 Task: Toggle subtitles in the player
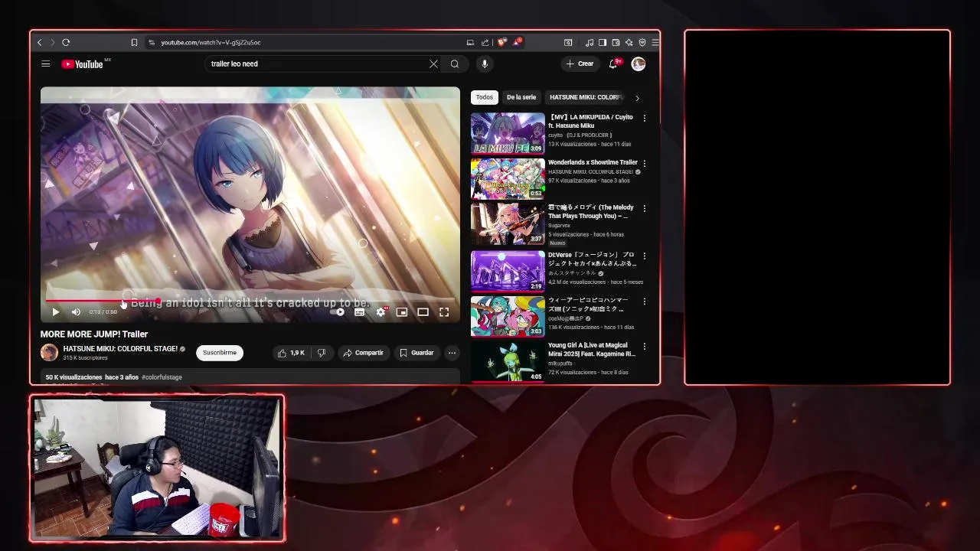click(x=360, y=312)
